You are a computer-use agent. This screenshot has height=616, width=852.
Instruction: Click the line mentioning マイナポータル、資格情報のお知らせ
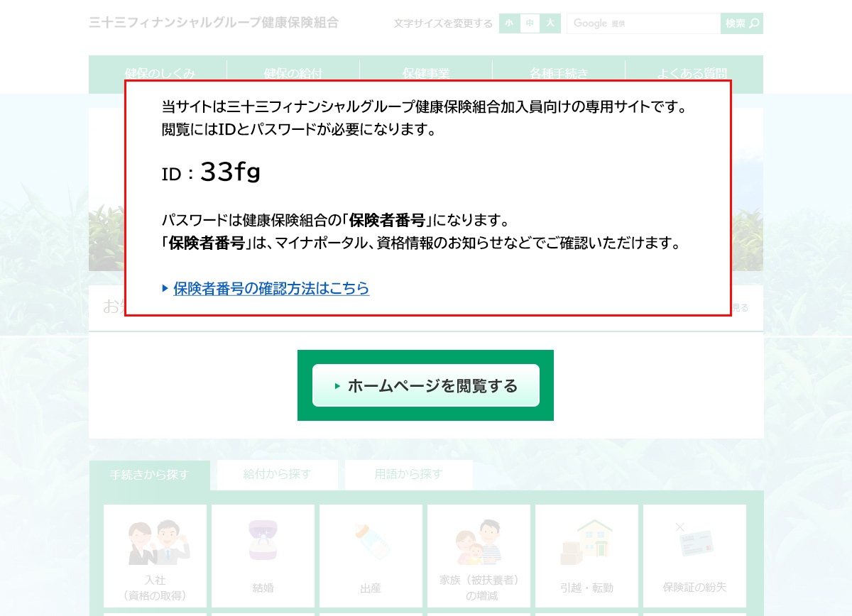point(422,243)
